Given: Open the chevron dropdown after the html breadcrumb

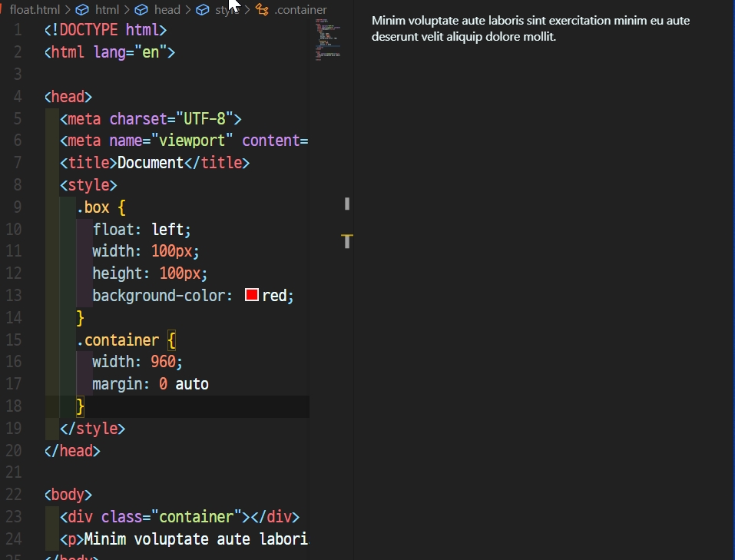Looking at the screenshot, I should point(125,10).
